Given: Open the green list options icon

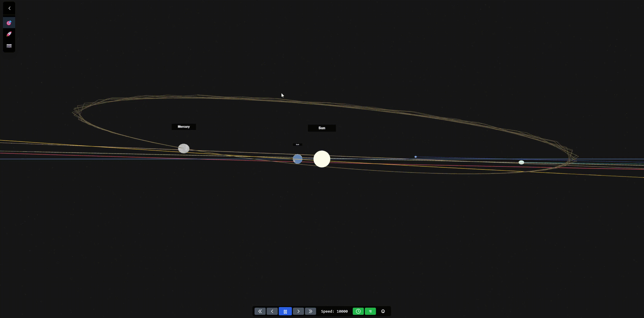Looking at the screenshot, I should (x=370, y=311).
